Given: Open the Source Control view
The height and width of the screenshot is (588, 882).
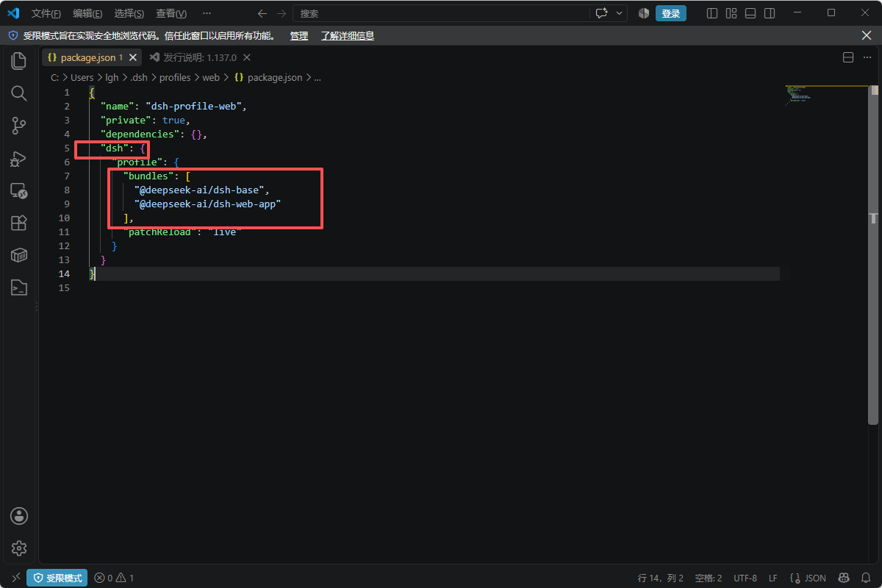Looking at the screenshot, I should click(19, 126).
